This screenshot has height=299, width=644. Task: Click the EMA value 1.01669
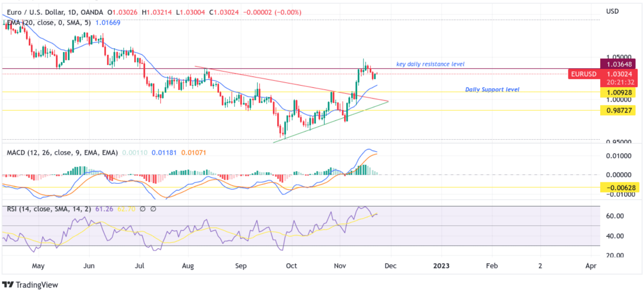108,23
